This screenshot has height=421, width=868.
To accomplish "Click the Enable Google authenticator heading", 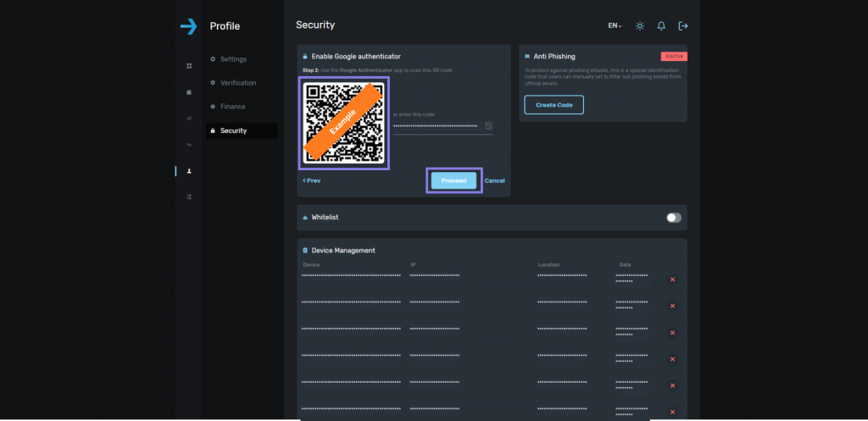I will [x=356, y=57].
